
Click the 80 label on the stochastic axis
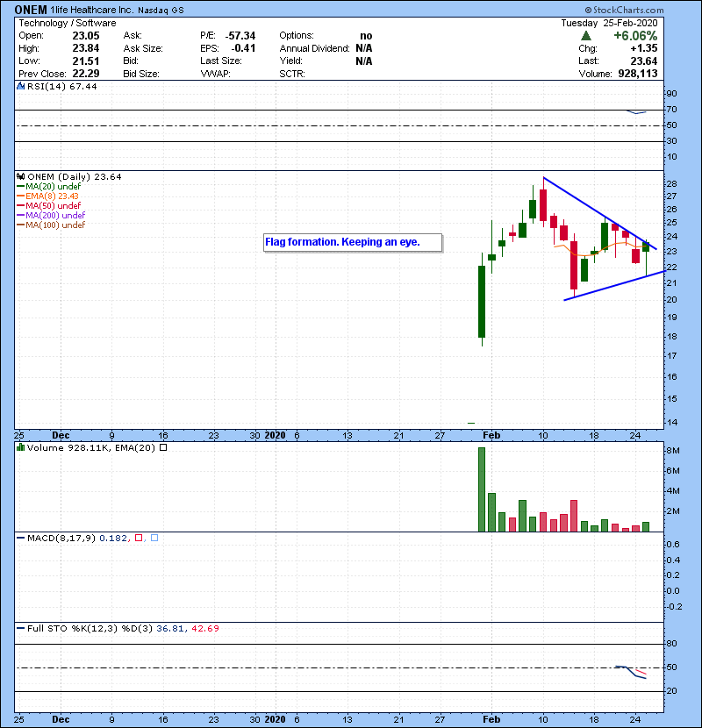click(672, 644)
